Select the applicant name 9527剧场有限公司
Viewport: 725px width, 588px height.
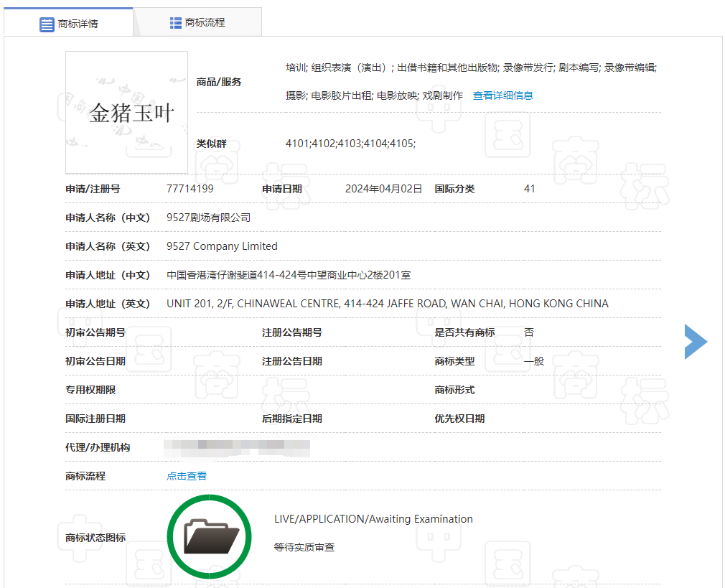click(209, 218)
